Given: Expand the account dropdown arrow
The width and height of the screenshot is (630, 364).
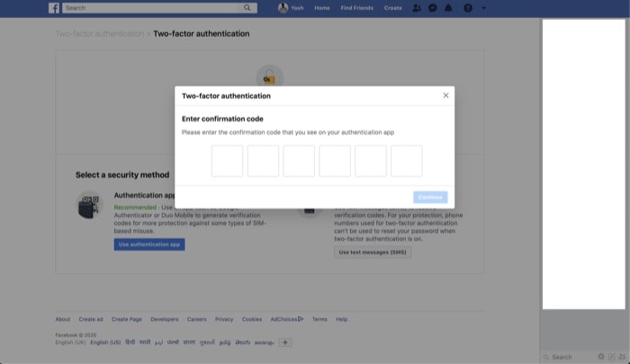Looking at the screenshot, I should [x=483, y=8].
